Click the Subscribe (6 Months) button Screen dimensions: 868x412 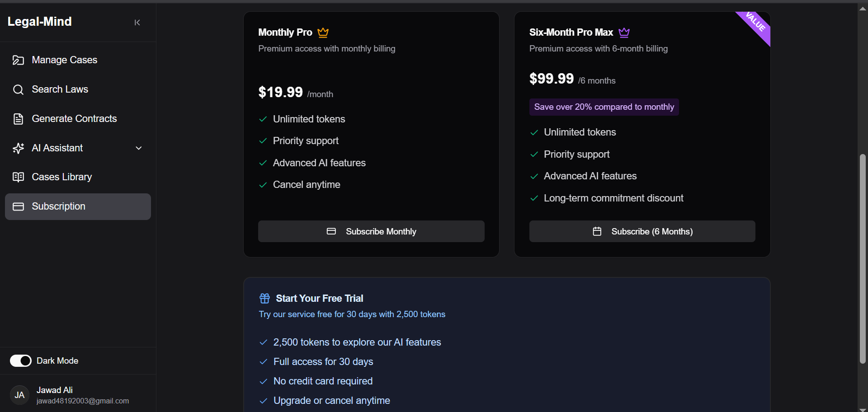(642, 231)
